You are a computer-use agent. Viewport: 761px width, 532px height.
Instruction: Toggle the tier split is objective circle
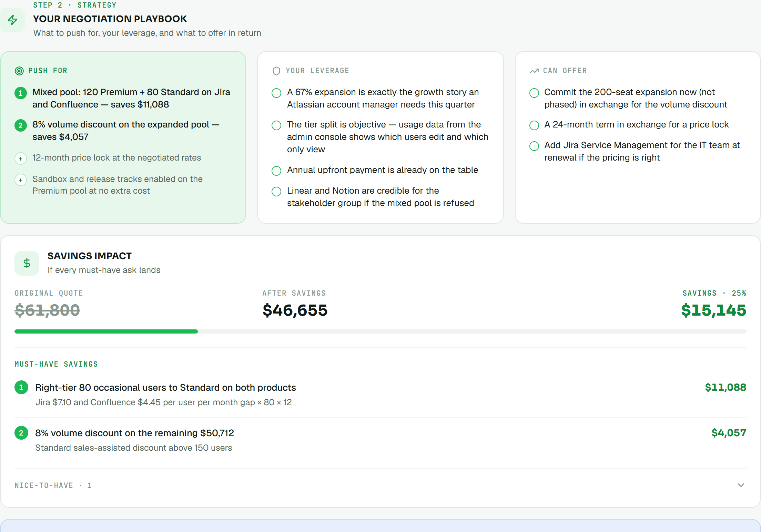(276, 125)
